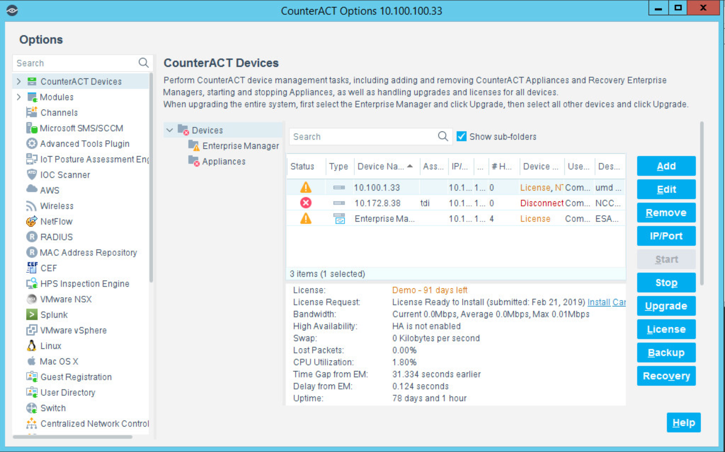Expand the Modules sidebar node

pyautogui.click(x=18, y=97)
